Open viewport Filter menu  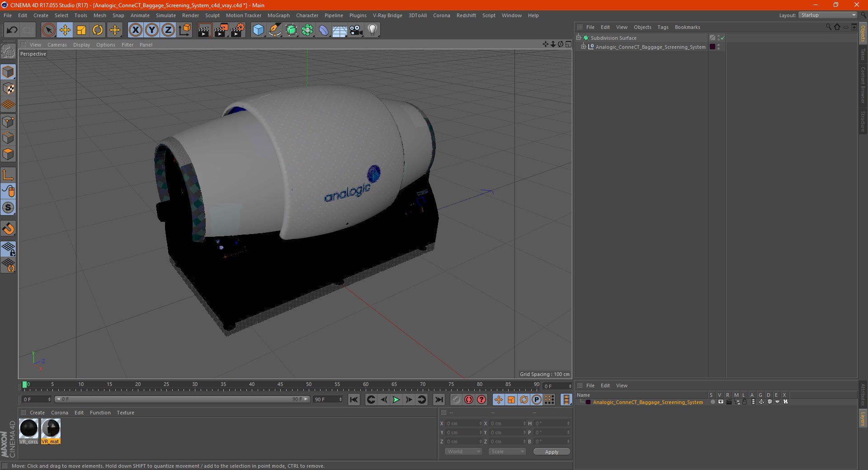point(127,45)
